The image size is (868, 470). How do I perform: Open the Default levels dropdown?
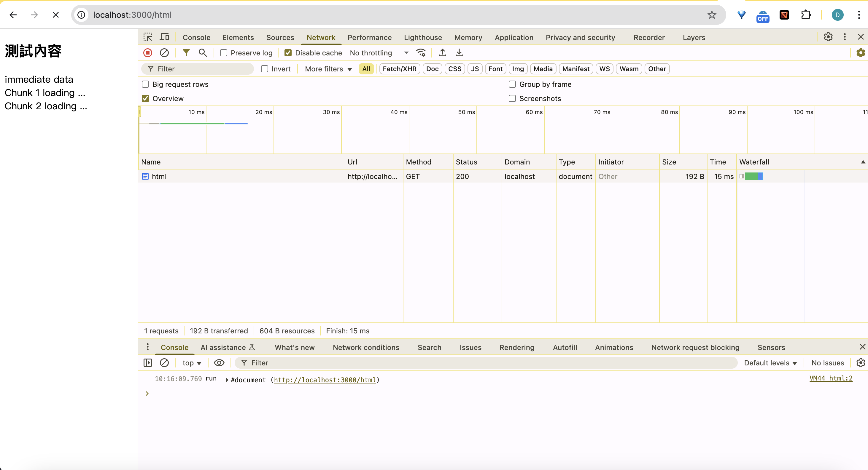click(770, 363)
